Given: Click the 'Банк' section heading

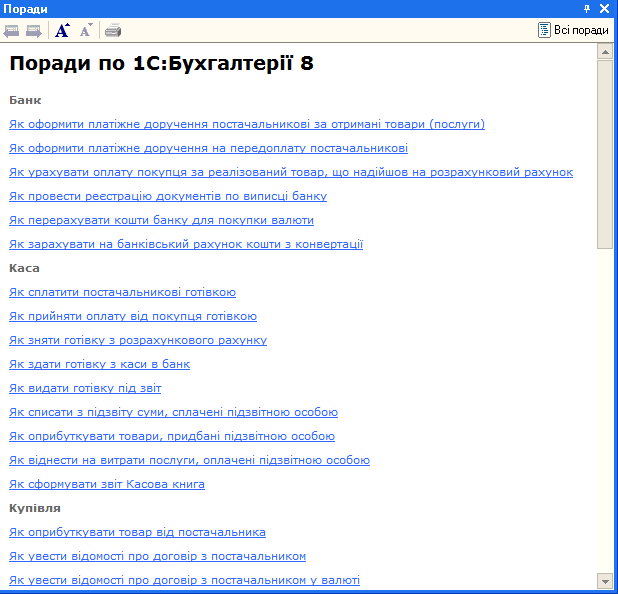Looking at the screenshot, I should click(25, 100).
